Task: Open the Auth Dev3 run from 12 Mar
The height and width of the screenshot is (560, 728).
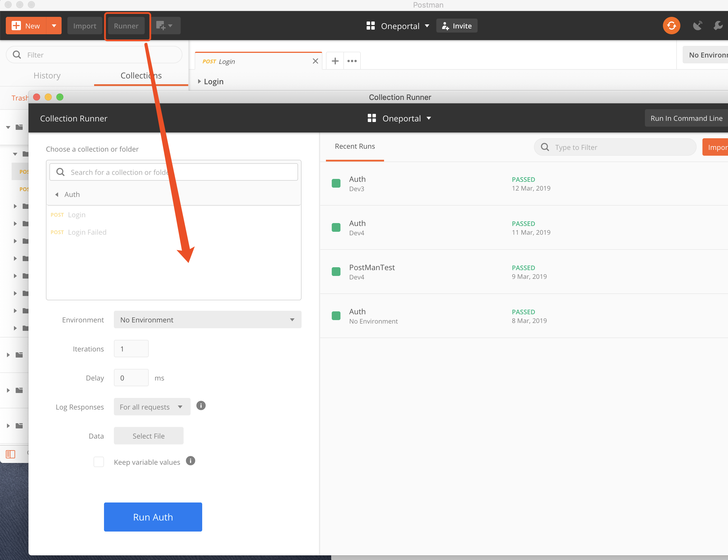Action: 524,184
